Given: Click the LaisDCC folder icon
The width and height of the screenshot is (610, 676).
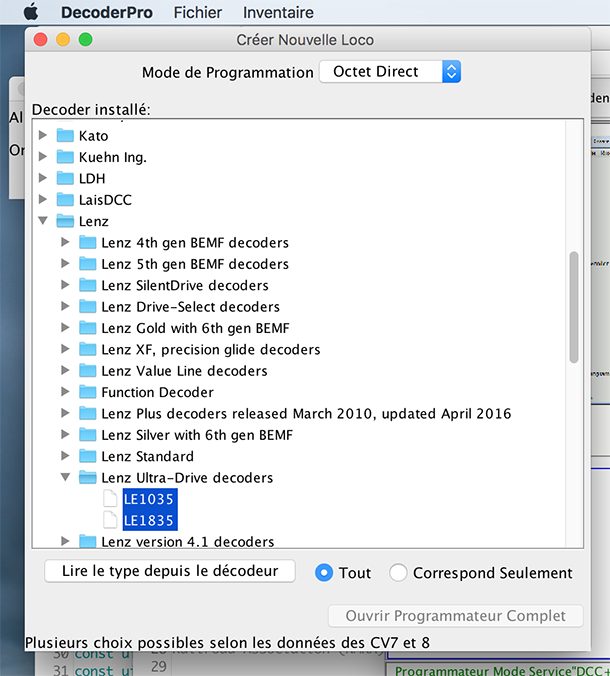Looking at the screenshot, I should pyautogui.click(x=65, y=199).
